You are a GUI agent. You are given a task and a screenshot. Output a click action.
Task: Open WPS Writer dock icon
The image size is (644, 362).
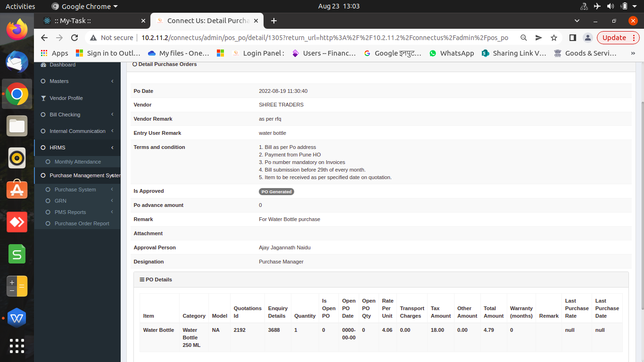coord(17,318)
